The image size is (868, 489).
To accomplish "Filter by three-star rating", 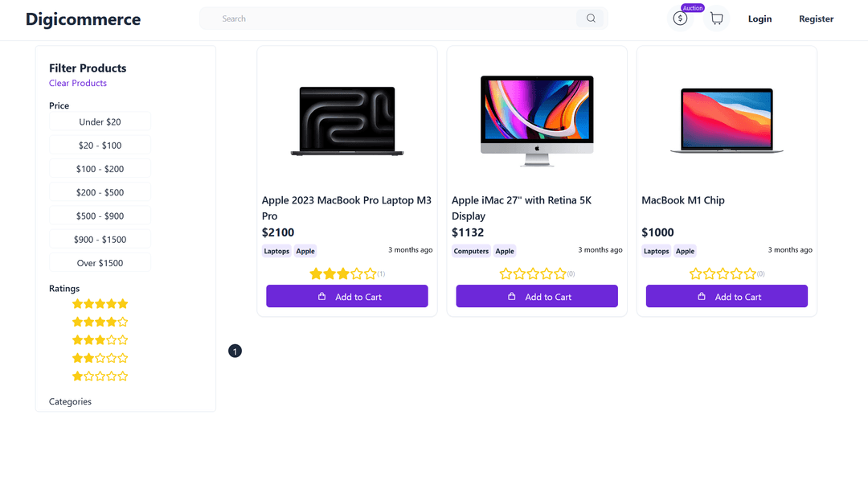I will coord(100,340).
